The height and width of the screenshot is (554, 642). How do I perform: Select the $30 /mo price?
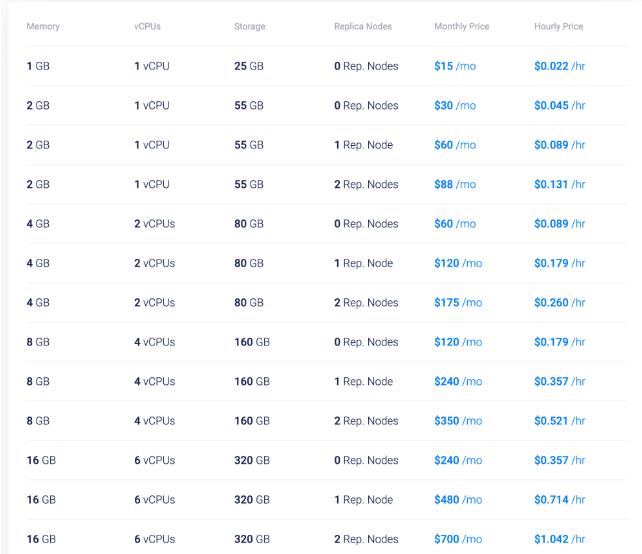pyautogui.click(x=455, y=105)
